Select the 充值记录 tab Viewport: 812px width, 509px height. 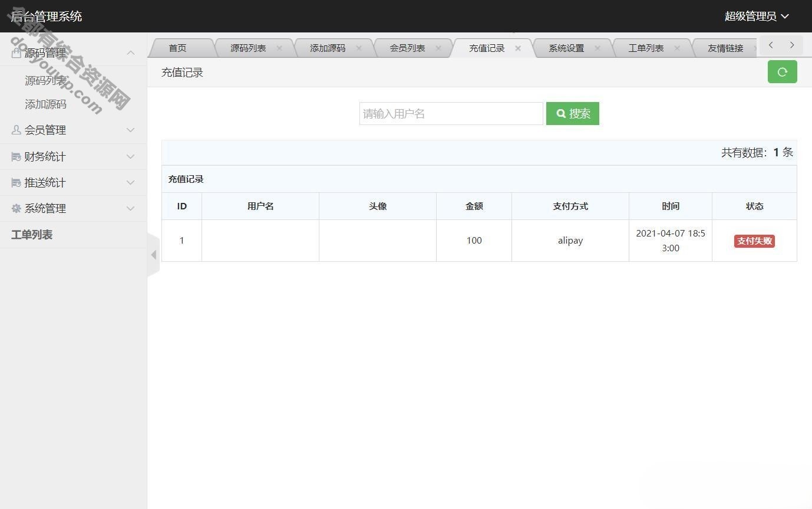[487, 48]
